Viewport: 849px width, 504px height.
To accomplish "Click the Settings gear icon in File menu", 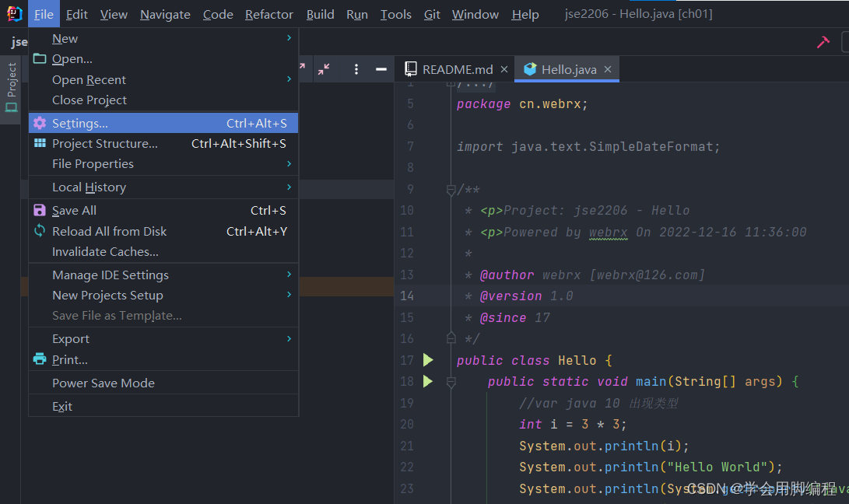I will coord(40,124).
